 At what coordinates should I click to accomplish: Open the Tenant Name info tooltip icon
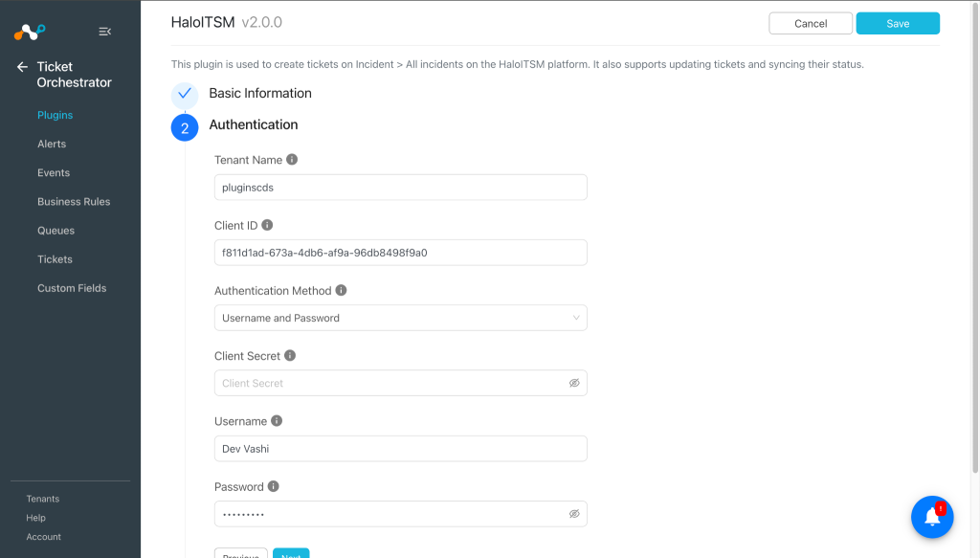pyautogui.click(x=292, y=159)
